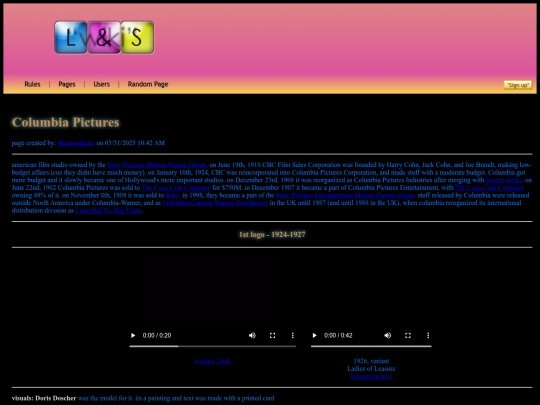Click the Columbia Pictures page title
The image size is (540, 405).
[x=65, y=122]
